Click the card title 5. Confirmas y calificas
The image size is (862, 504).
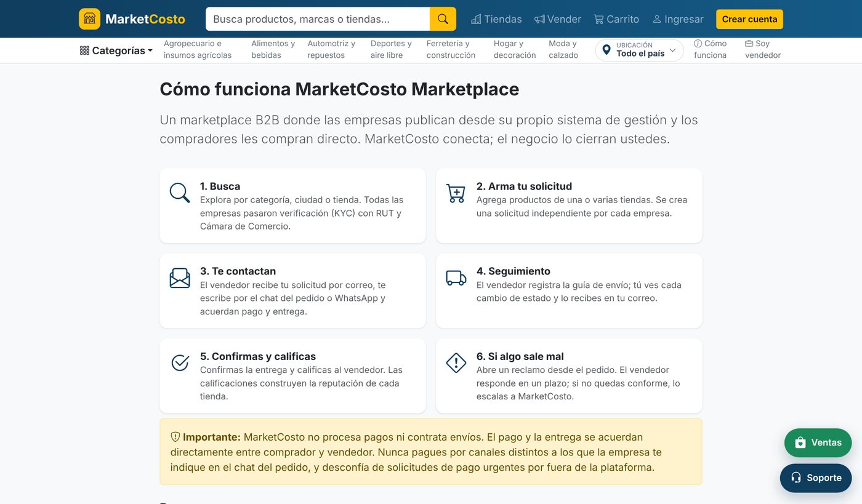(x=258, y=356)
